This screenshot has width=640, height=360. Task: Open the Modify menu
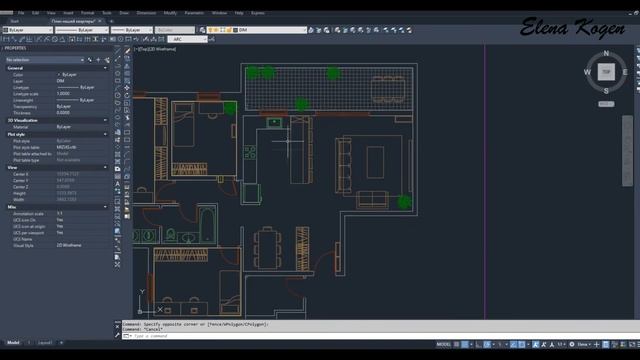coord(170,13)
